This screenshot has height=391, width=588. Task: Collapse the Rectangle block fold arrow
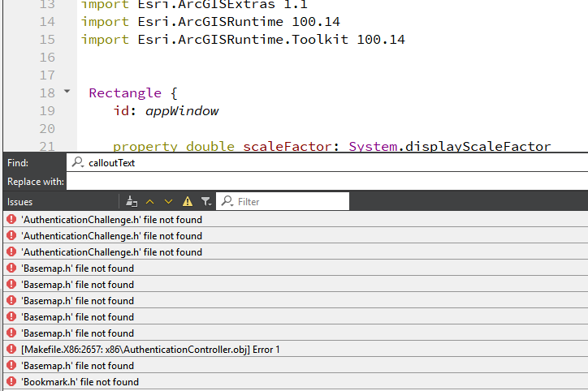(67, 92)
